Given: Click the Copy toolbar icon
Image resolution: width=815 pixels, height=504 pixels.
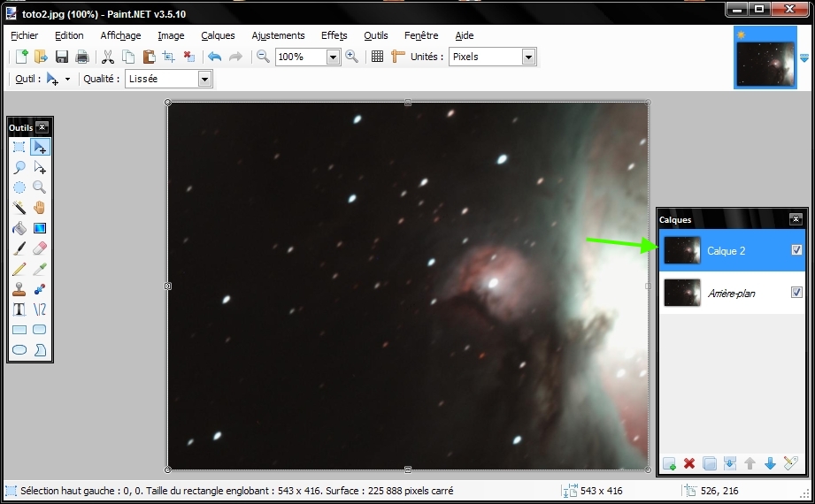Looking at the screenshot, I should click(x=127, y=57).
